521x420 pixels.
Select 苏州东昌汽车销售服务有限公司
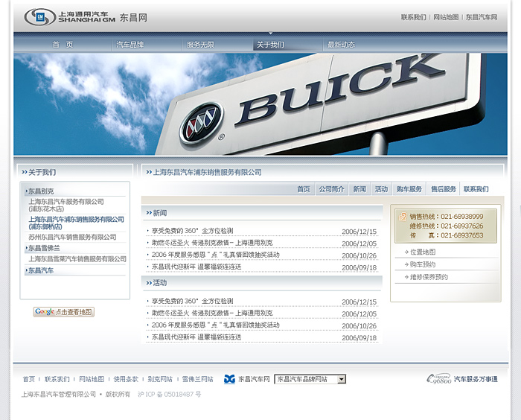point(72,237)
